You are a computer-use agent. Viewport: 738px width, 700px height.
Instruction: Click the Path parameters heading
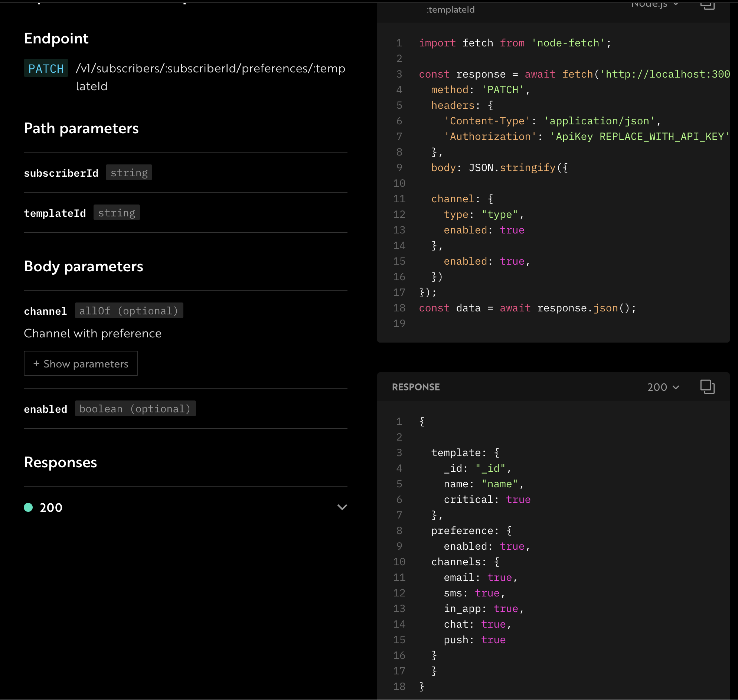(x=81, y=128)
